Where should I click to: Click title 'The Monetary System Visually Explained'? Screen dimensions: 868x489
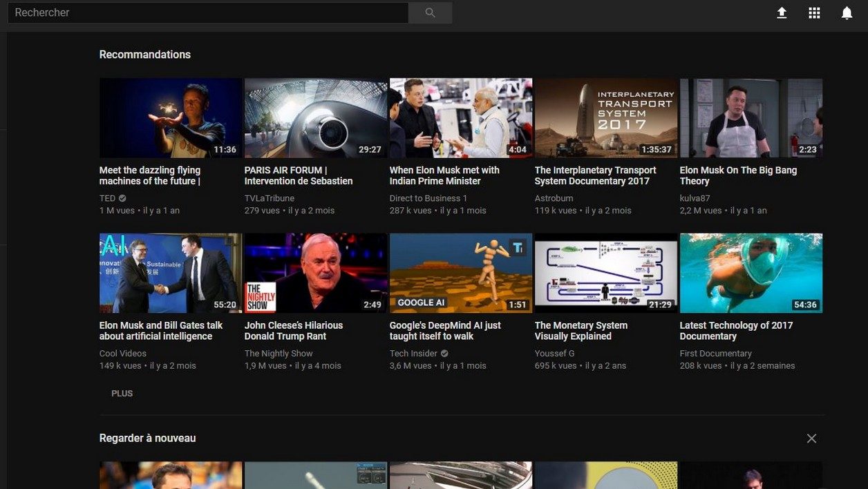pos(581,331)
